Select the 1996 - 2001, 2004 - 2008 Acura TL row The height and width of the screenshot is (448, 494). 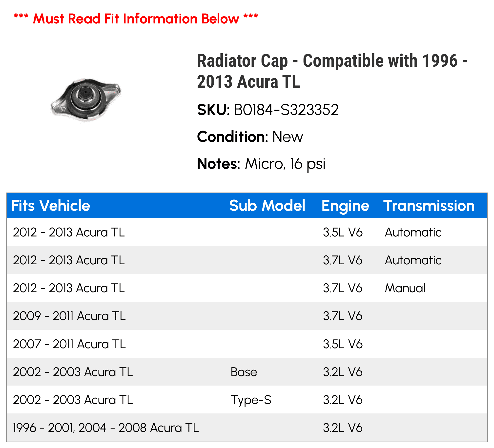tap(106, 428)
